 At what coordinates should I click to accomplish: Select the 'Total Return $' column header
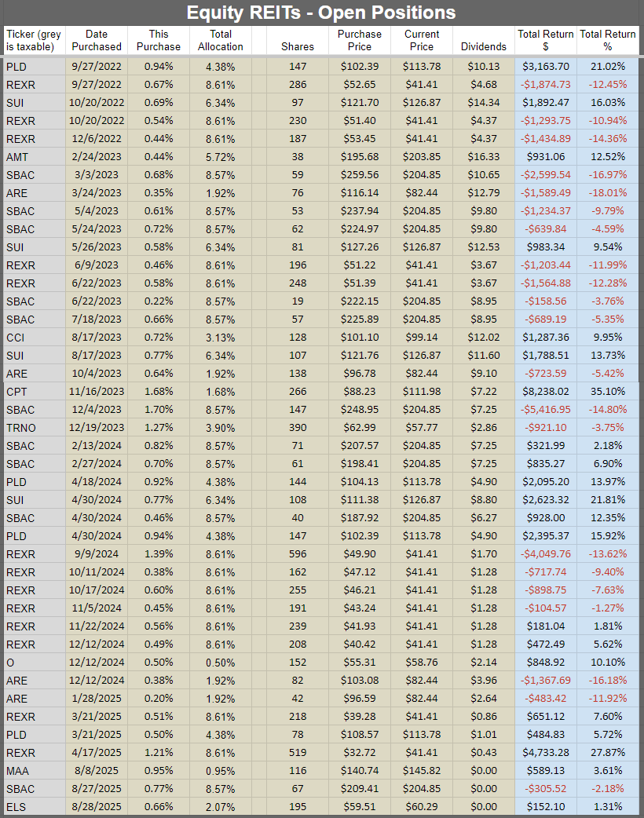point(545,40)
